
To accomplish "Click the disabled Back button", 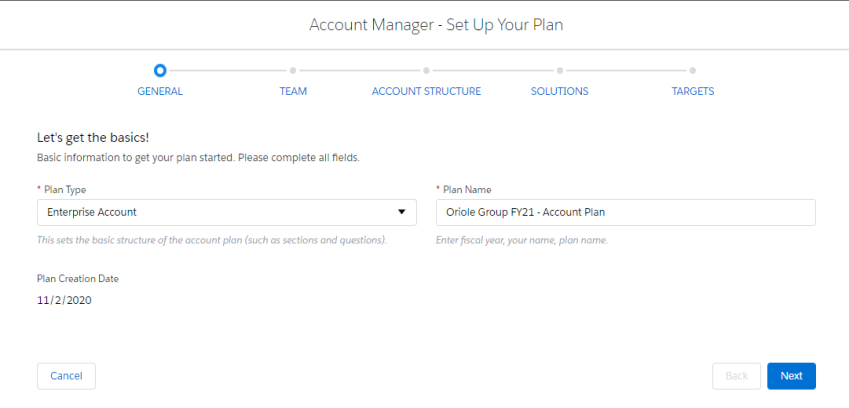I will point(736,376).
